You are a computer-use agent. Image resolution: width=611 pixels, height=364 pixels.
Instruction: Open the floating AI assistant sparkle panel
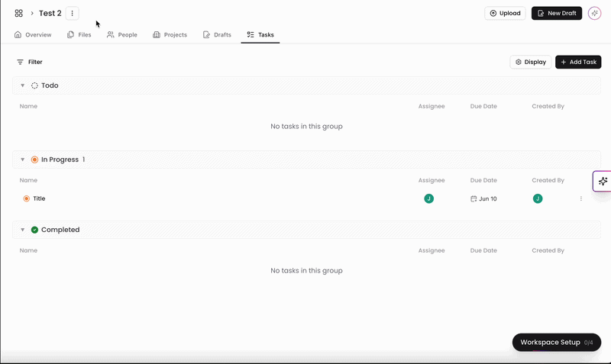click(x=603, y=182)
